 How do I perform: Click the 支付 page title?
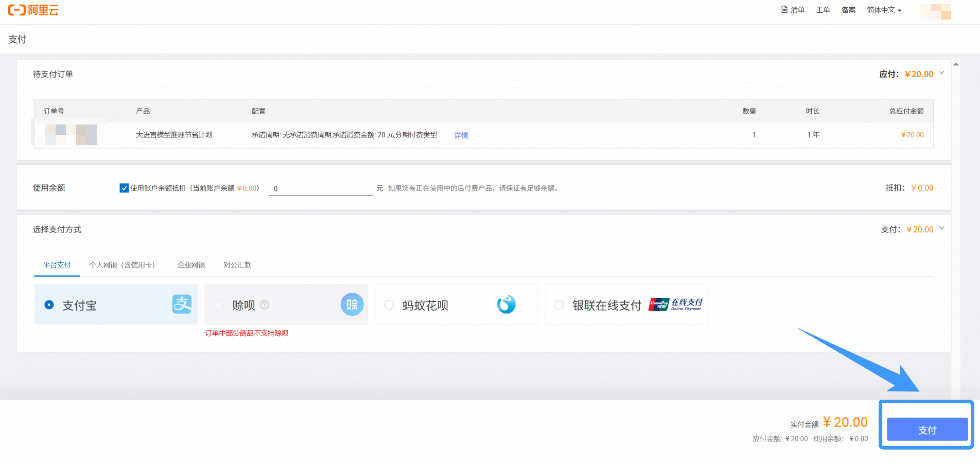[17, 39]
